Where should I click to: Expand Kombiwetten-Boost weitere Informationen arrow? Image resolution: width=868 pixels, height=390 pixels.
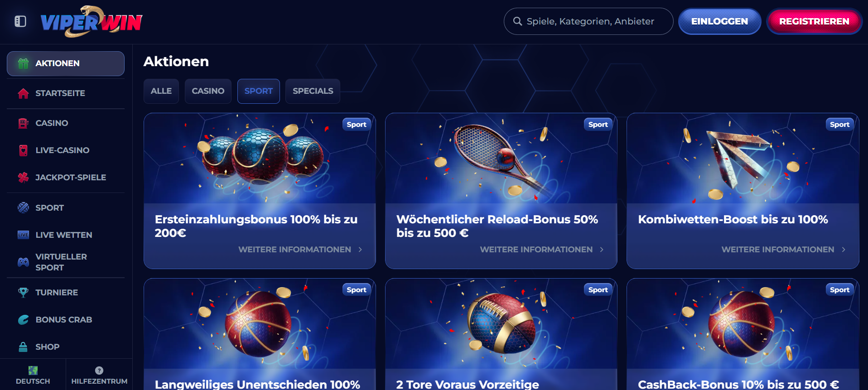844,250
